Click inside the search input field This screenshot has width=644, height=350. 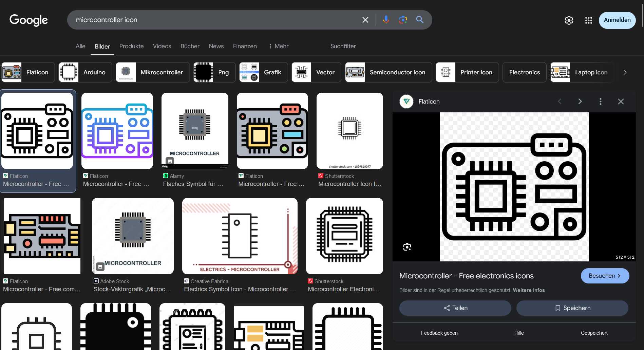click(204, 20)
